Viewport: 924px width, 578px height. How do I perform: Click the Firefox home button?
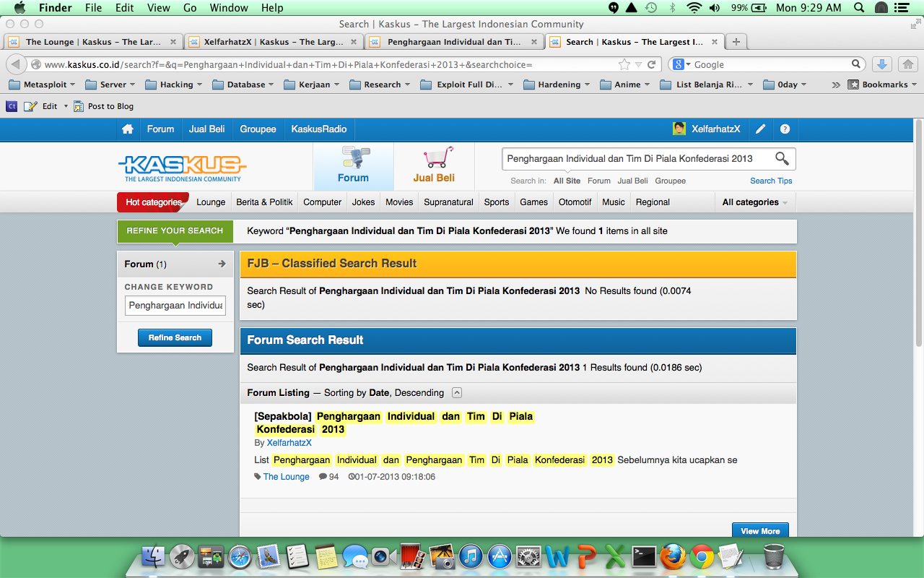pyautogui.click(x=907, y=64)
